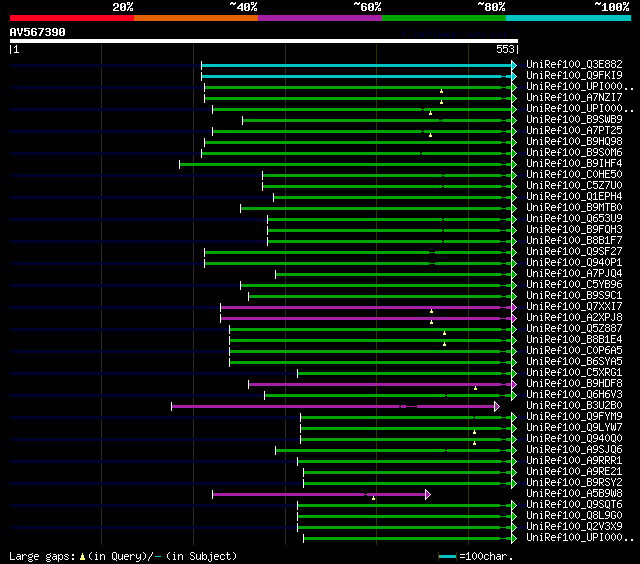
Task: Click the UniRef100_A9RRR1 label
Action: pos(574,461)
